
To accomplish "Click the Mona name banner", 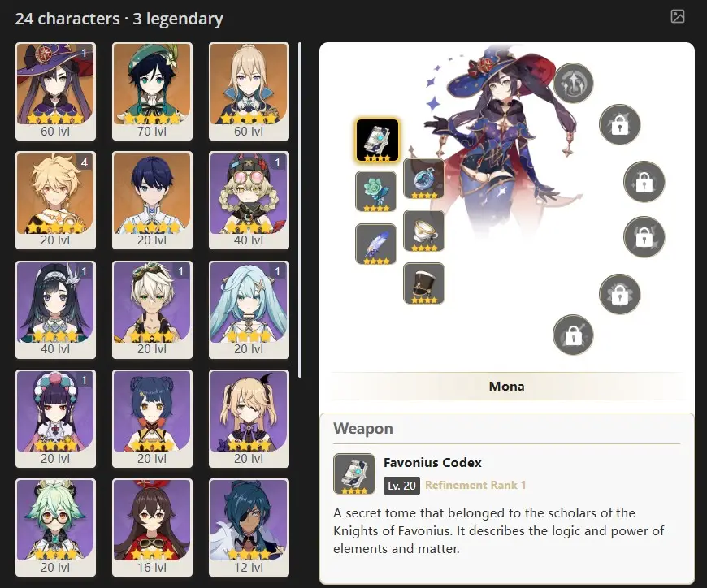I will tap(507, 386).
